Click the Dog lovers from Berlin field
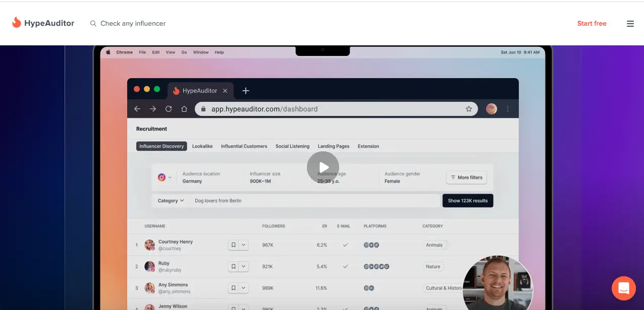The width and height of the screenshot is (644, 310). [x=315, y=201]
